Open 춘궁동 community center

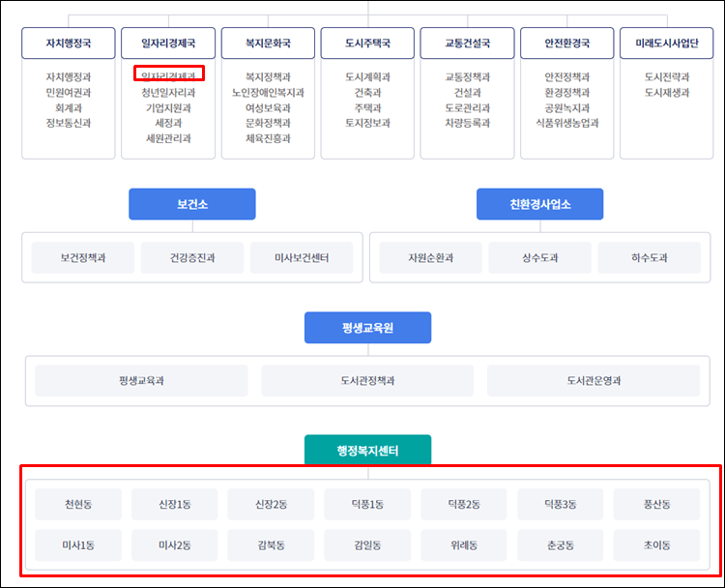tap(561, 545)
